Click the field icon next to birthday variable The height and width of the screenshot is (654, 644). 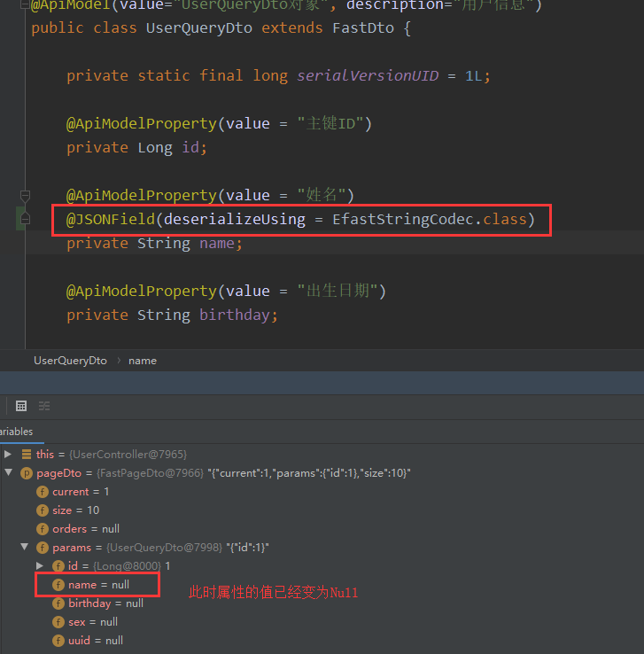click(58, 603)
